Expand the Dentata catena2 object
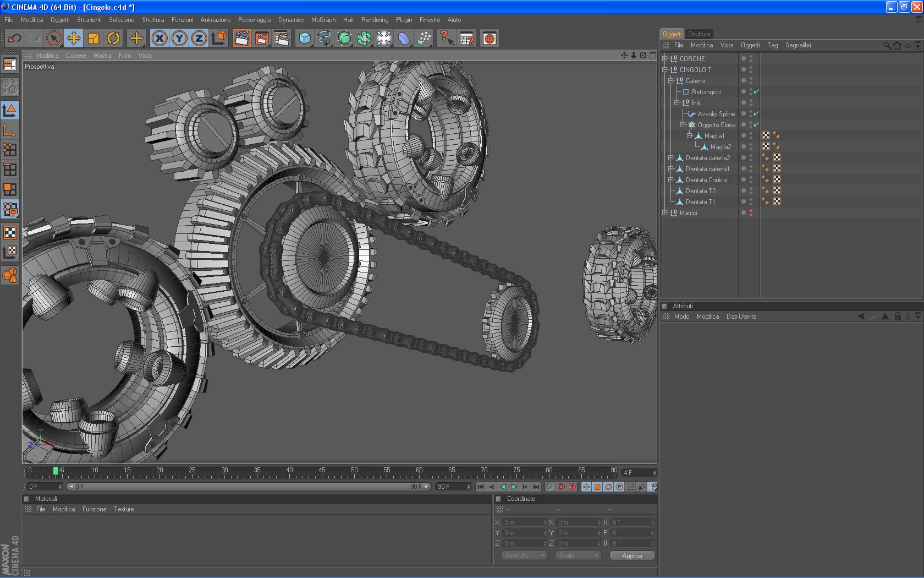 (671, 158)
